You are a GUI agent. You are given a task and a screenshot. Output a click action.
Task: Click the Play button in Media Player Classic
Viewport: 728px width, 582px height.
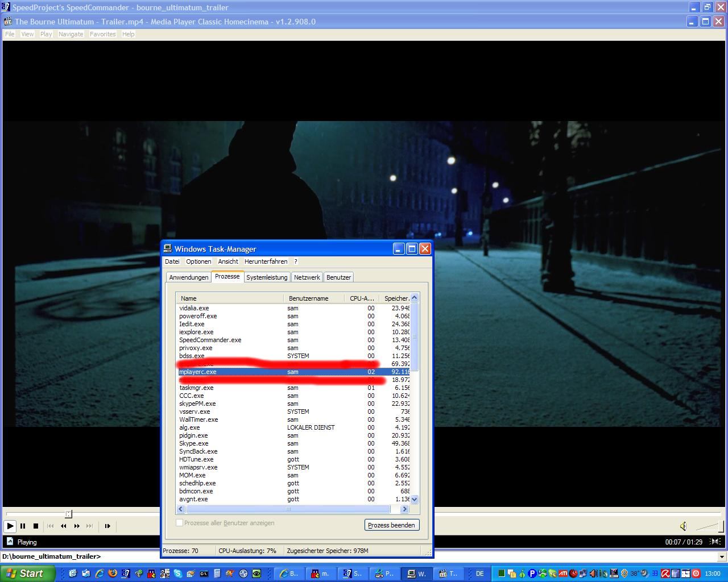coord(10,526)
